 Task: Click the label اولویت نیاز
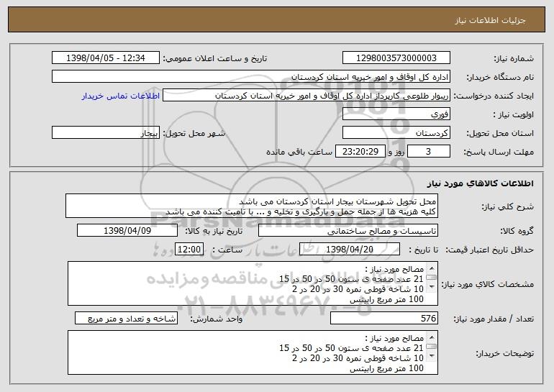coord(513,115)
